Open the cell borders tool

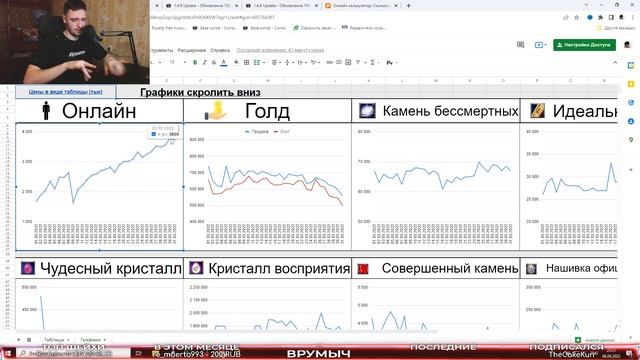(x=247, y=62)
